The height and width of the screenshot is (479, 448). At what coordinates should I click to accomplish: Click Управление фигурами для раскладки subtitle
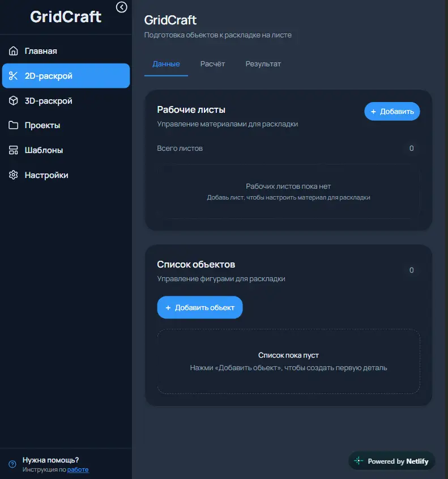click(221, 278)
